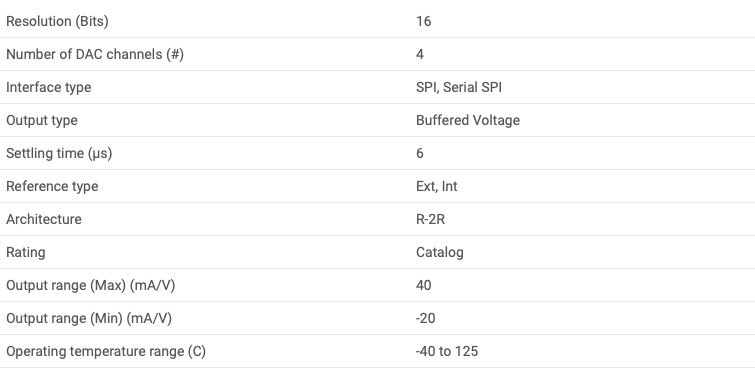Select the SPI, Serial SPI value
Viewport: 755px width, 371px height.
tap(459, 87)
